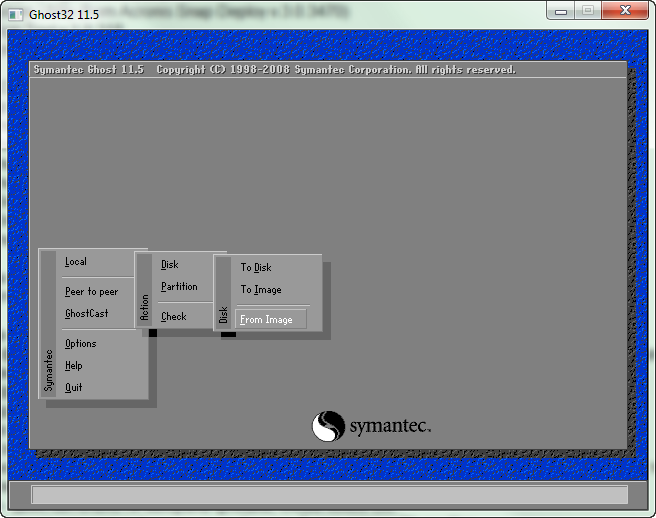Screen dimensions: 656x518
Task: Choose To Image in the Disk submenu
Action: pos(261,290)
